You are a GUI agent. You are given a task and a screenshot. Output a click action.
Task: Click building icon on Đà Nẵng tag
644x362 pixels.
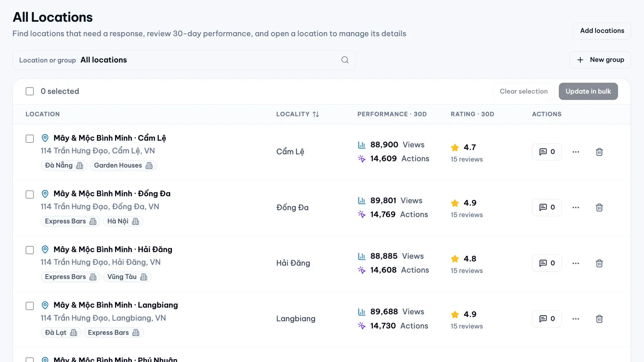click(x=80, y=166)
